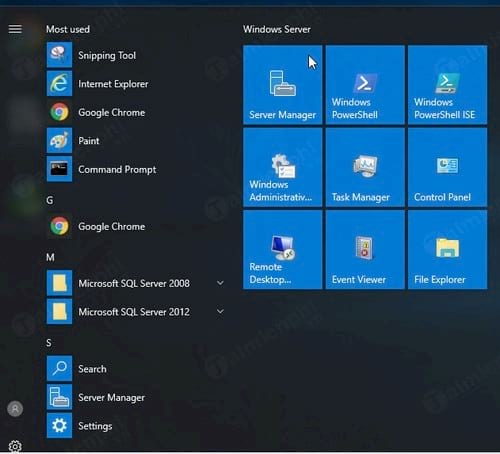The height and width of the screenshot is (454, 500).
Task: Open Settings app in the S section
Action: [137, 426]
